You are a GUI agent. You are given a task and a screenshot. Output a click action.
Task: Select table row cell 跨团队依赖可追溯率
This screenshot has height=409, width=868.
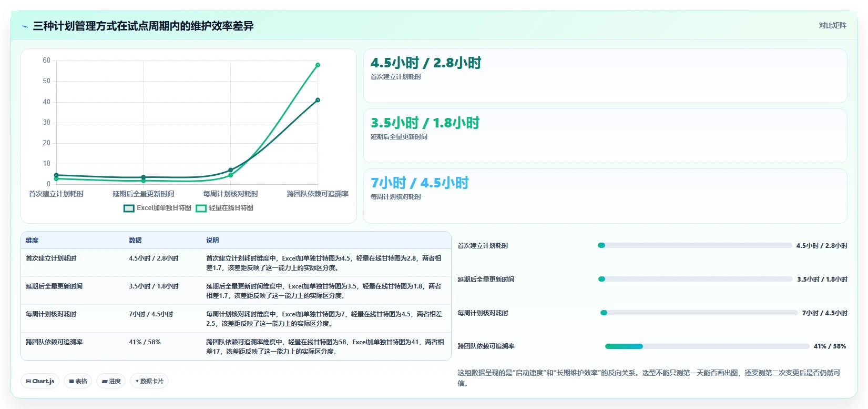click(54, 342)
